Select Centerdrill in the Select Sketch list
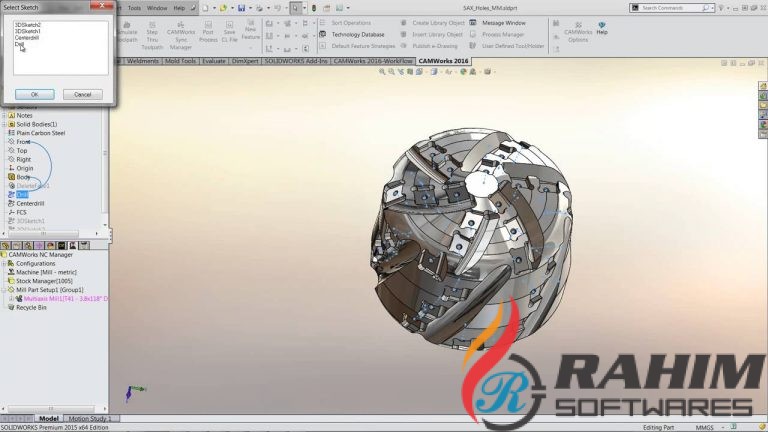This screenshot has height=432, width=768. click(x=26, y=37)
